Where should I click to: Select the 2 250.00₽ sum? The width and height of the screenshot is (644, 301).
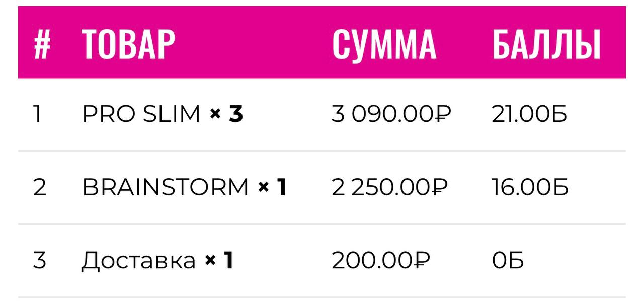tap(389, 188)
